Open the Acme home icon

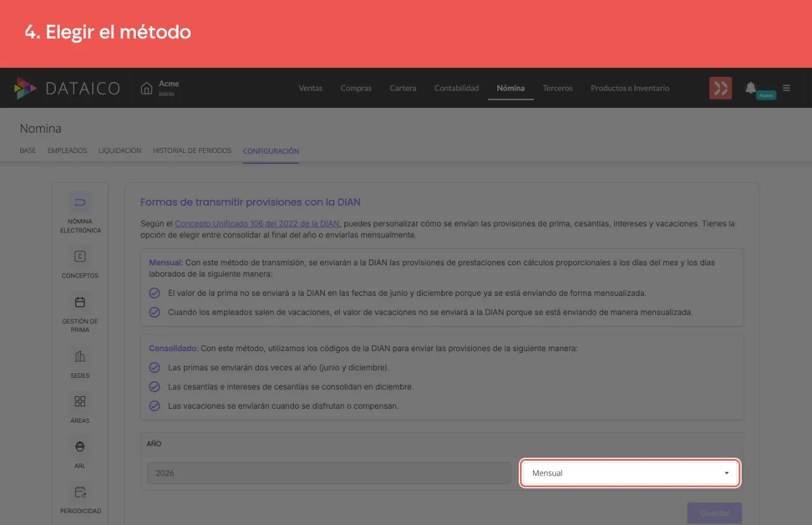[x=147, y=88]
